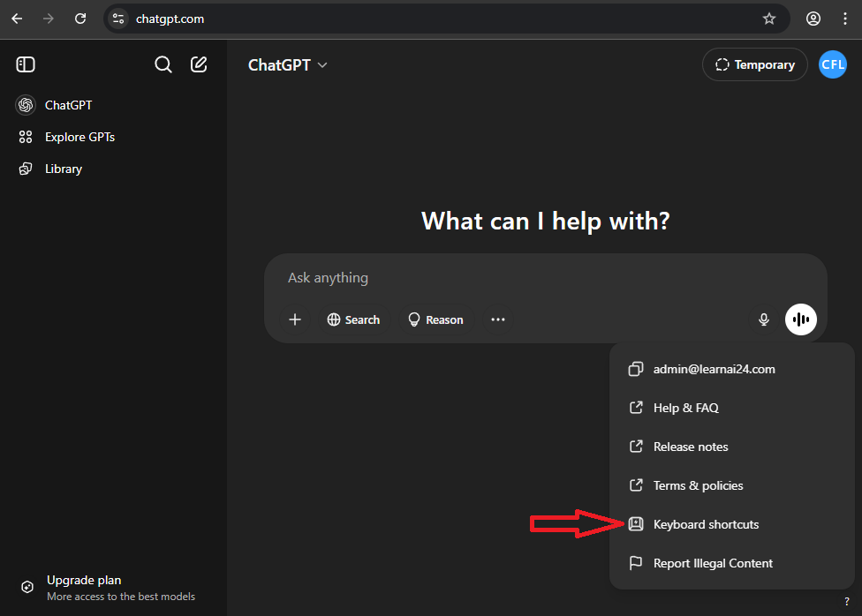Copy admin@learnai24.com from the menu
Screen dimensions: 862x616
731,369
